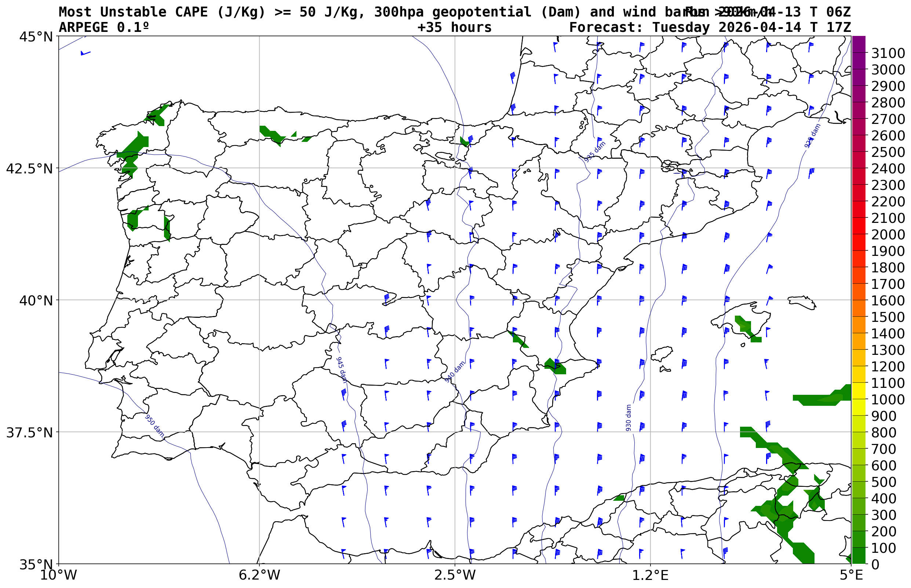Click the ARPEGE 0.1º model label
Viewport: 911px width, 588px height.
tap(103, 27)
